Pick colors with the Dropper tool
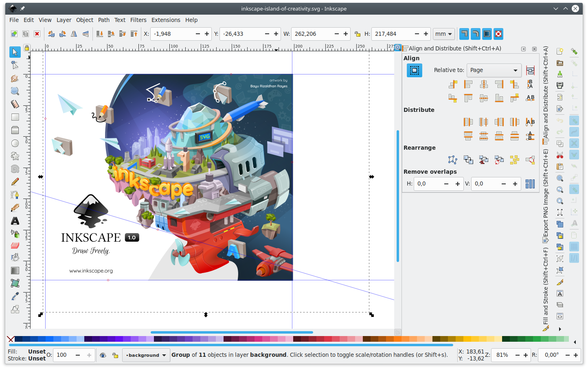 (x=15, y=296)
